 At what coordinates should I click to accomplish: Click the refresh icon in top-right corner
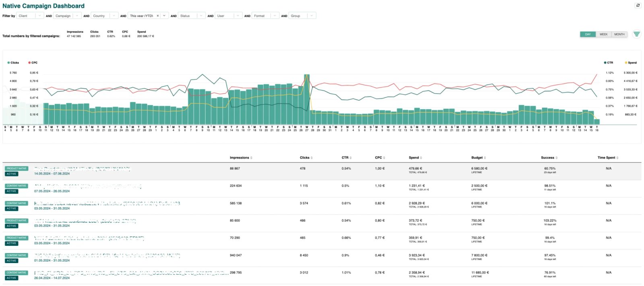point(638,5)
